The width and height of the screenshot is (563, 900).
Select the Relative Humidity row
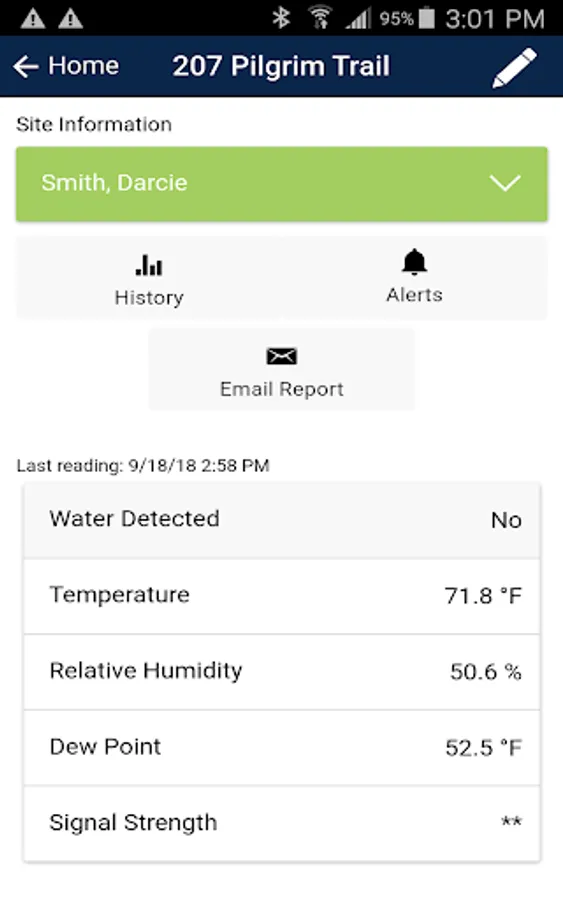coord(282,672)
